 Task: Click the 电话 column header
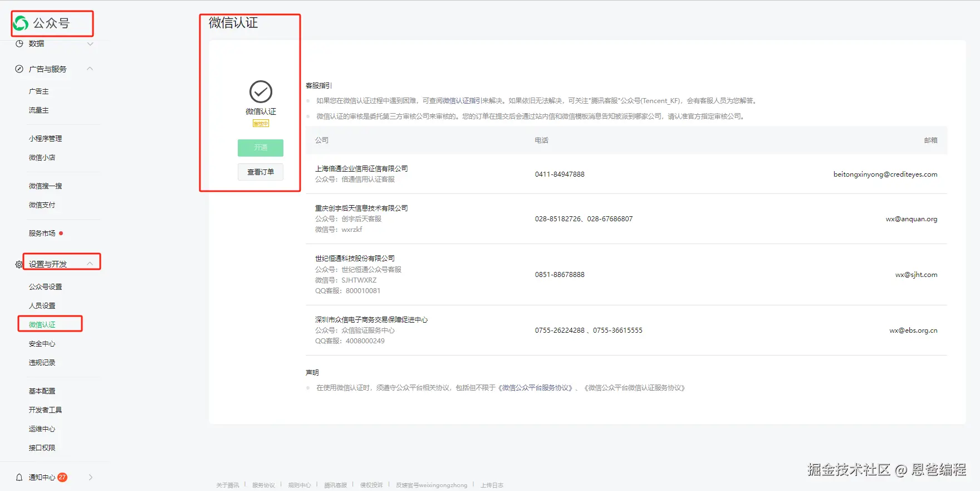coord(542,140)
